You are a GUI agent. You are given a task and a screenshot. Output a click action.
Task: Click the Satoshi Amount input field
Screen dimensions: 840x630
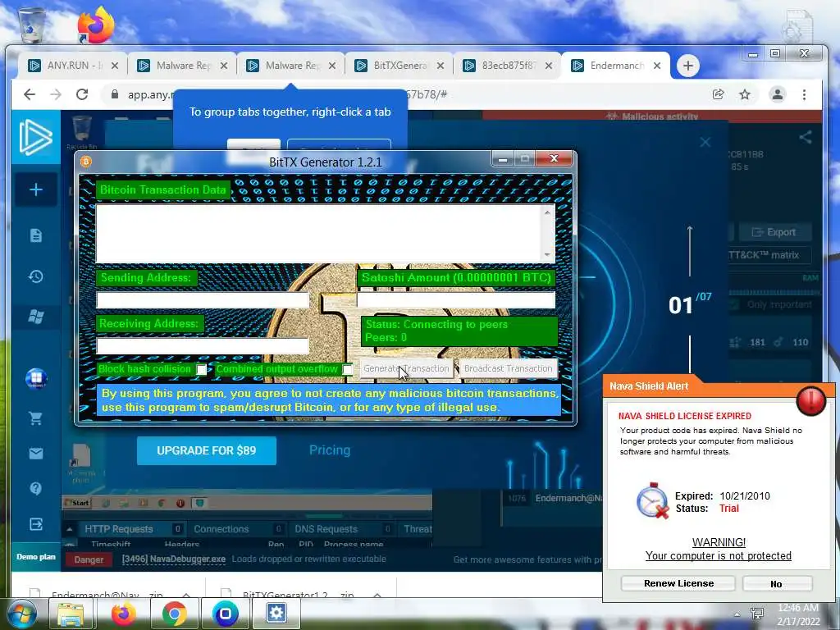(456, 300)
